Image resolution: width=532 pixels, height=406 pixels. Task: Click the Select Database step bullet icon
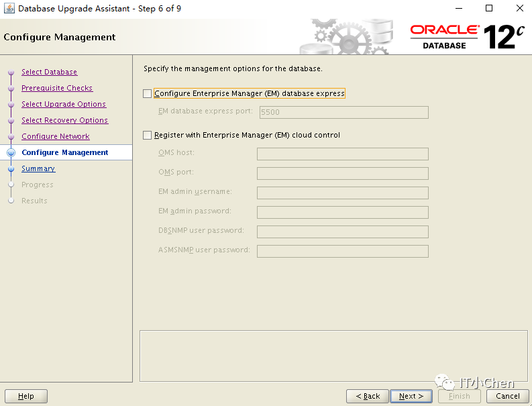click(x=11, y=72)
